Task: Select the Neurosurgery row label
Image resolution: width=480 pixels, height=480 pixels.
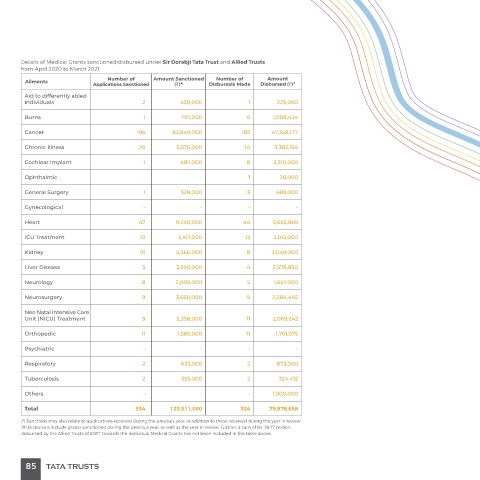Action: click(x=43, y=297)
